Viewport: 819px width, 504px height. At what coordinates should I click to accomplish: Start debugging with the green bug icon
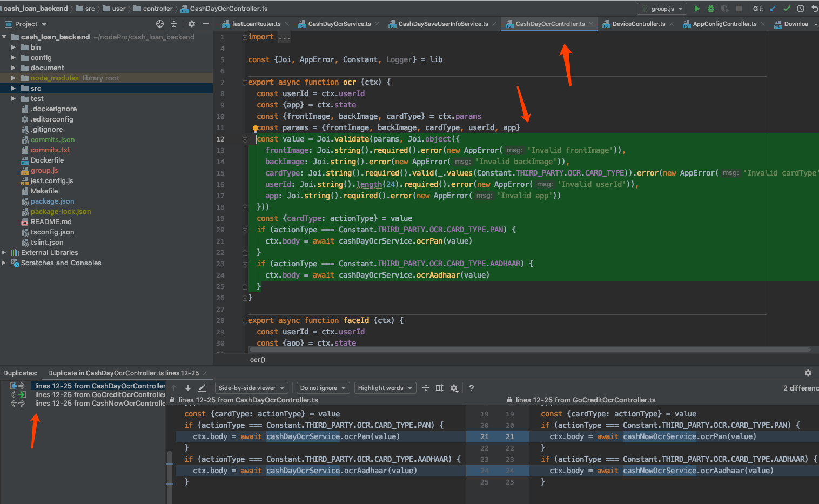711,9
